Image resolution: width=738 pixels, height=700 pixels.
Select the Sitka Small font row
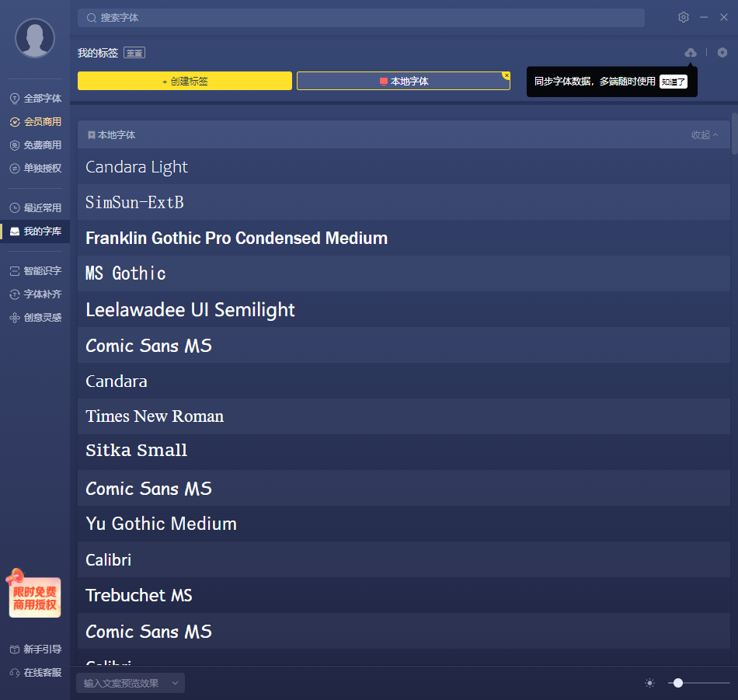[404, 452]
